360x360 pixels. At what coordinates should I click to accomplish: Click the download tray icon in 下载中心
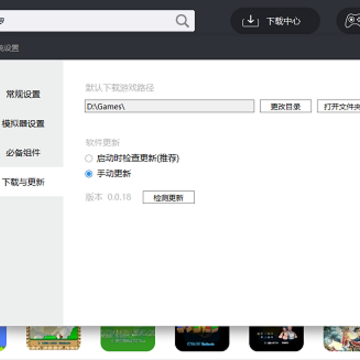pyautogui.click(x=250, y=21)
